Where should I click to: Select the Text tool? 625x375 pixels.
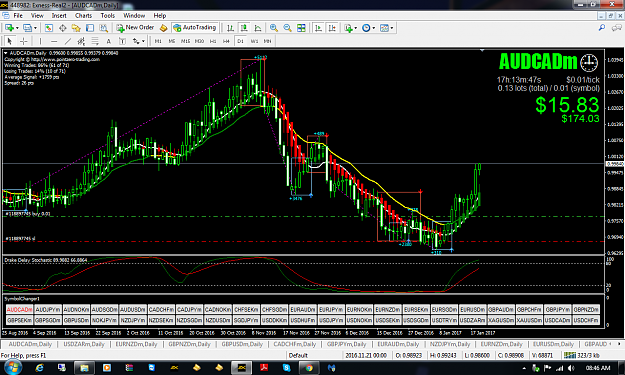(108, 41)
